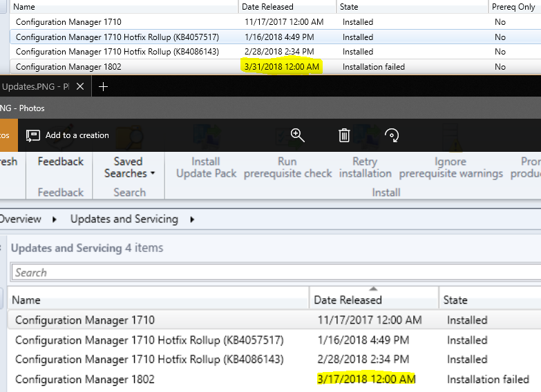Click Overview in the breadcrumb

(x=20, y=219)
